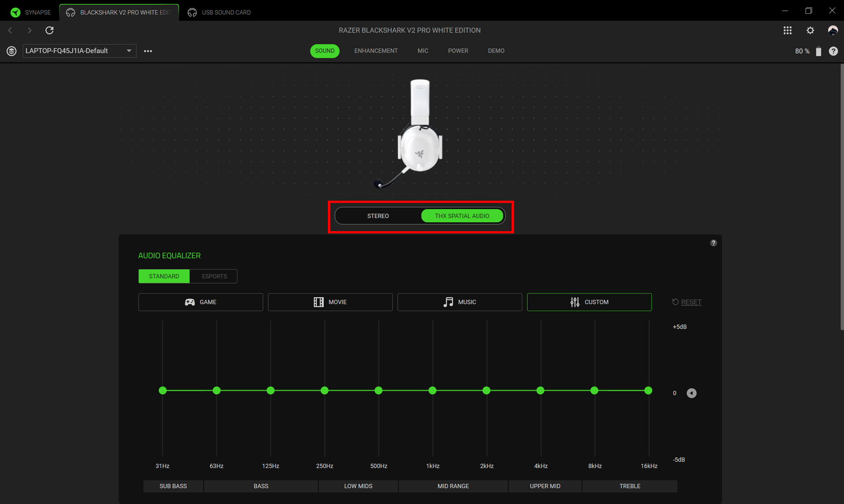The image size is (844, 504).
Task: Click the forward navigation arrow
Action: (30, 30)
